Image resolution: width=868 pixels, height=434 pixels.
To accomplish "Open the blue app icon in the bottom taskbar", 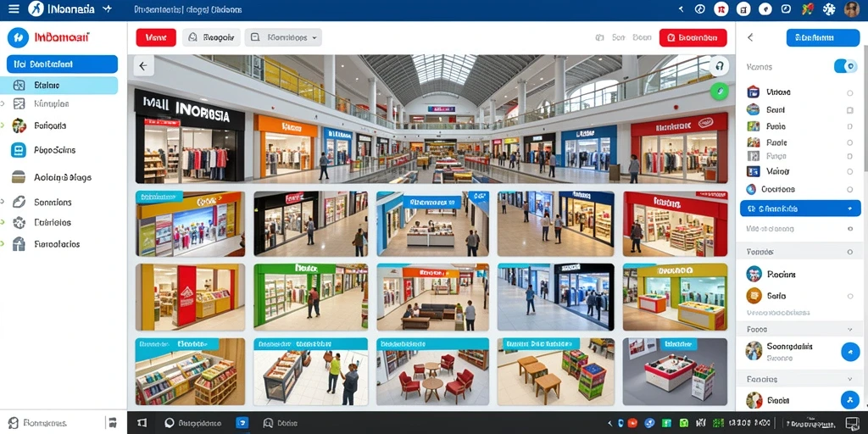I will (242, 423).
